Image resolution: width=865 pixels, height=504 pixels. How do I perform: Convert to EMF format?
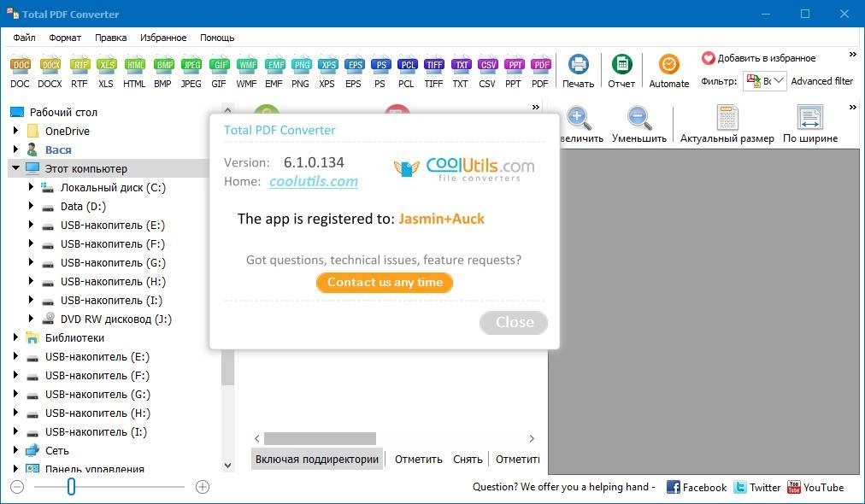pos(274,73)
